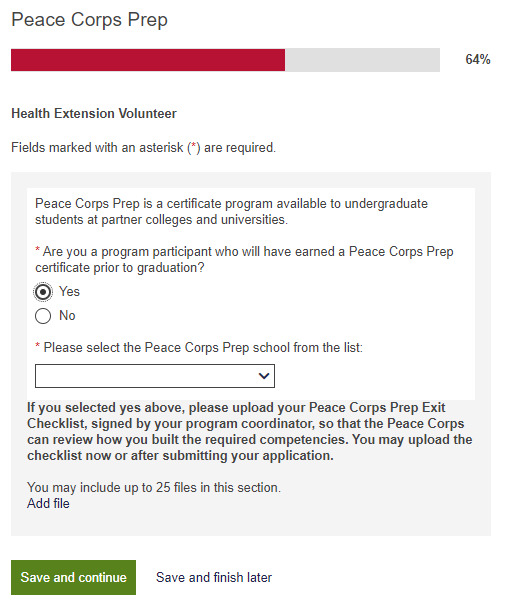Screen dimensions: 515x606
Task: Click the gray unfilled progress bar portion
Action: coord(362,60)
